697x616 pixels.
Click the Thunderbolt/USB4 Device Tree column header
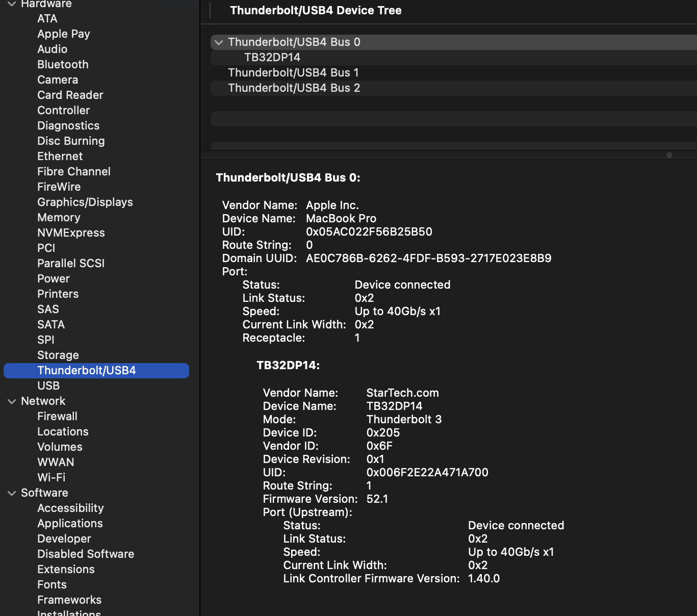tap(316, 11)
